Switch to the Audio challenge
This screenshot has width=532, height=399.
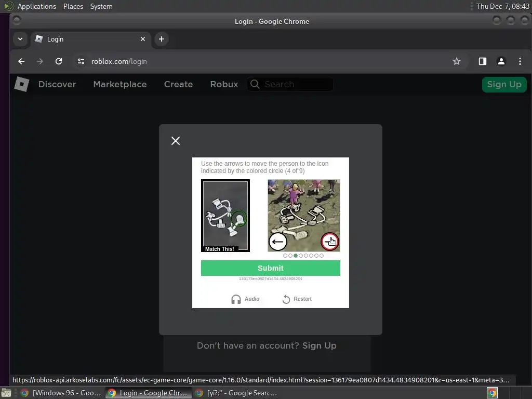(x=245, y=299)
